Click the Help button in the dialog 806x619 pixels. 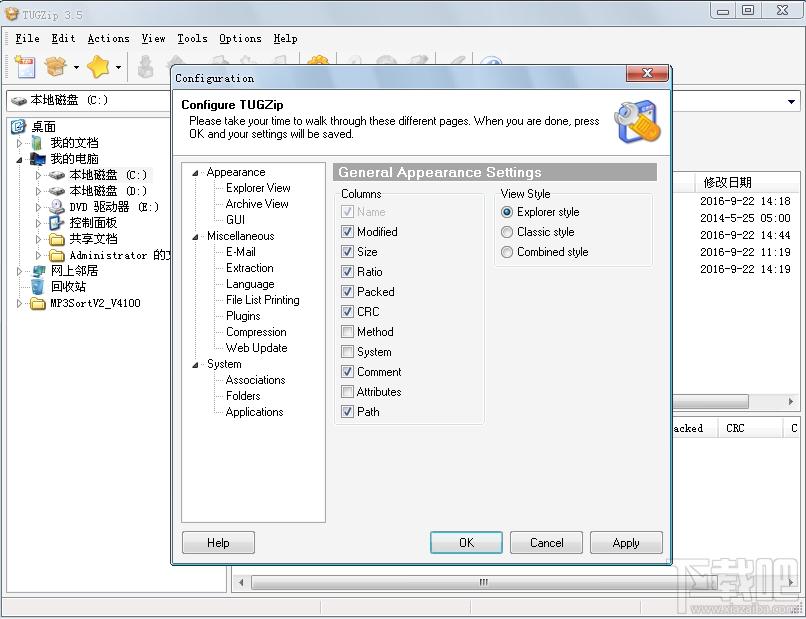point(218,543)
